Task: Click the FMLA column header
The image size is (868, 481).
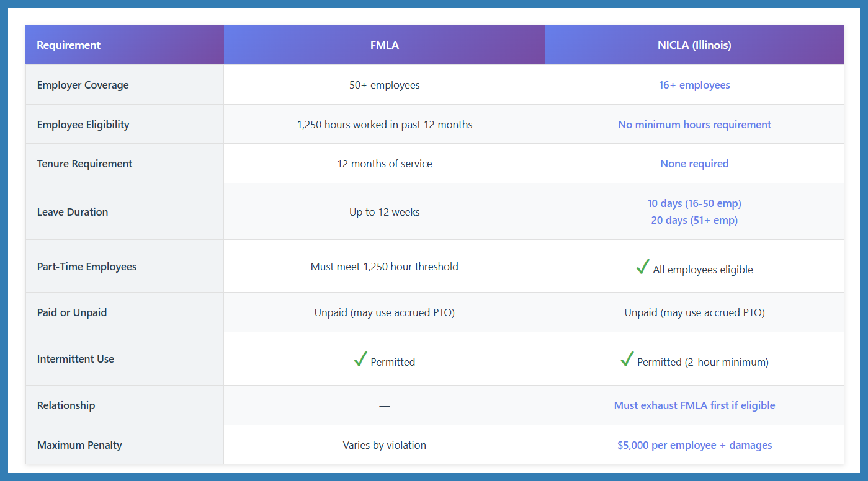Action: click(385, 45)
